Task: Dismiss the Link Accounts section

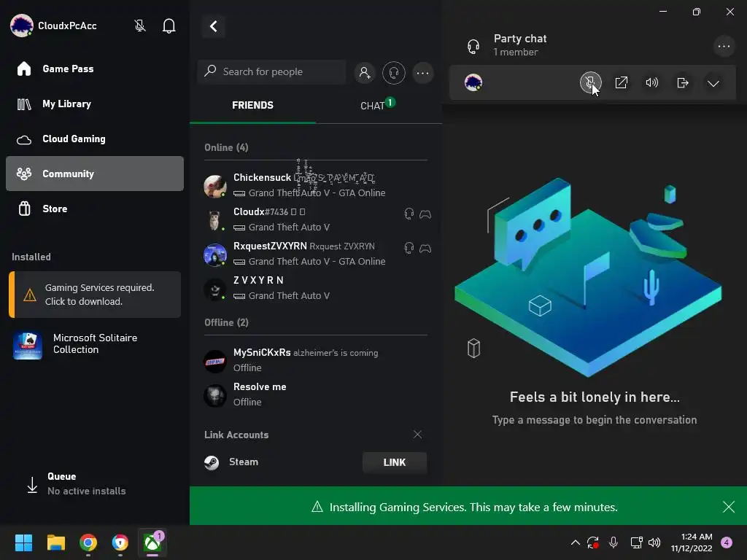Action: pos(417,435)
